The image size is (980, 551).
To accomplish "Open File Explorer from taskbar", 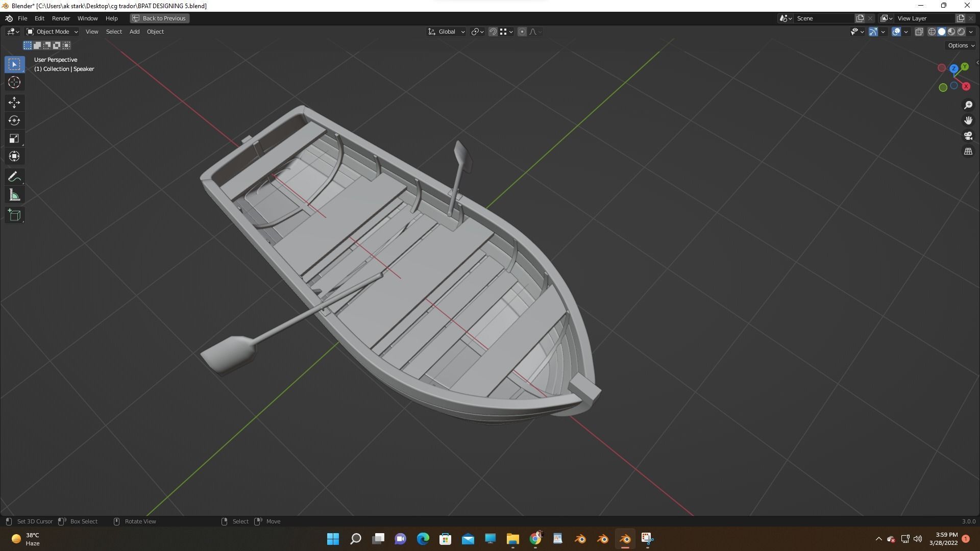I will 512,539.
